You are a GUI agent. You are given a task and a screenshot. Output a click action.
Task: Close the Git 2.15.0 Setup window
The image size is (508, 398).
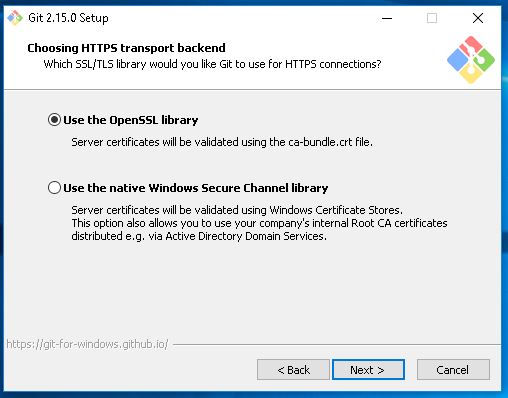[478, 18]
